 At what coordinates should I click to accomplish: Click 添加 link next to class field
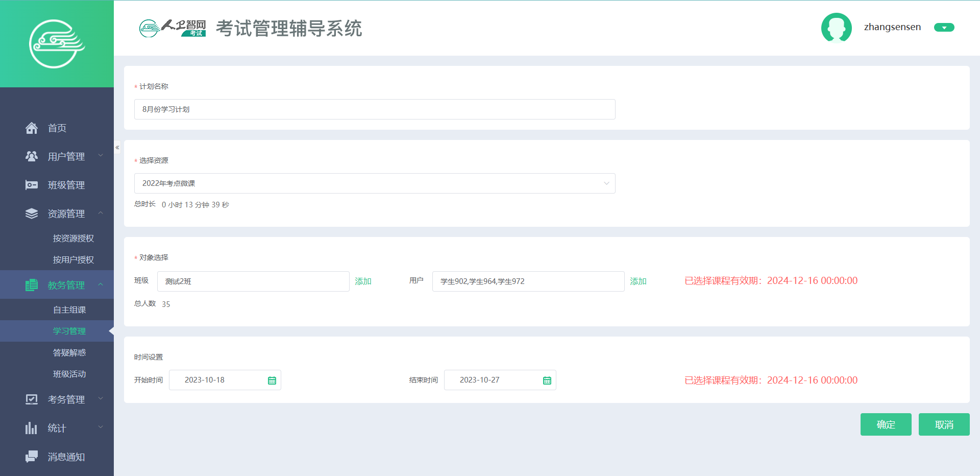pos(363,281)
